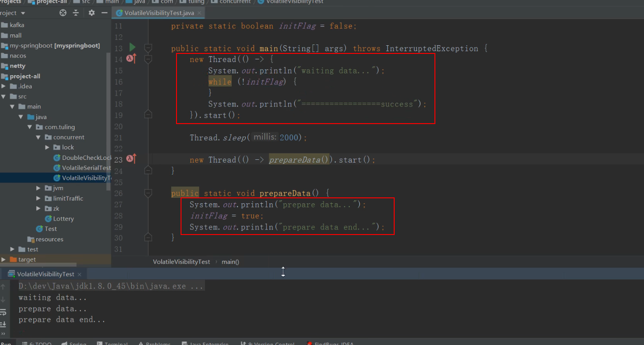Click the java.exe command line in the console

[x=111, y=286]
